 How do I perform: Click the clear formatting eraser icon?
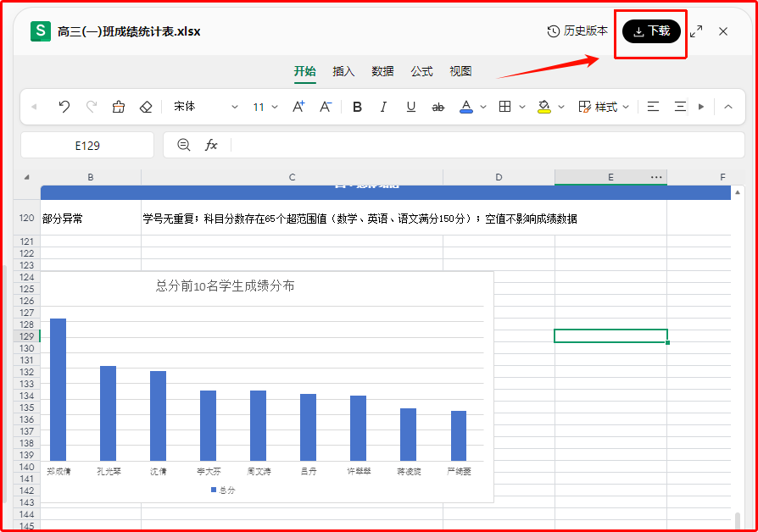point(144,107)
